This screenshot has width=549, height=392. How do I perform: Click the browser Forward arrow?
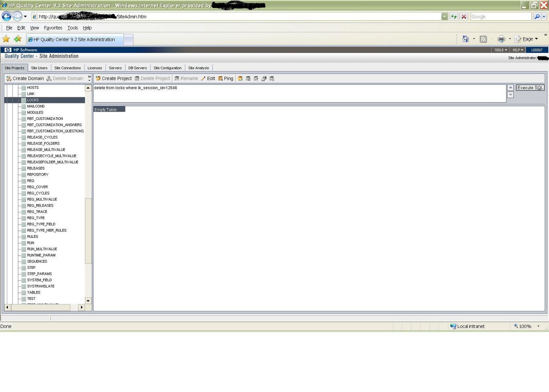(17, 16)
